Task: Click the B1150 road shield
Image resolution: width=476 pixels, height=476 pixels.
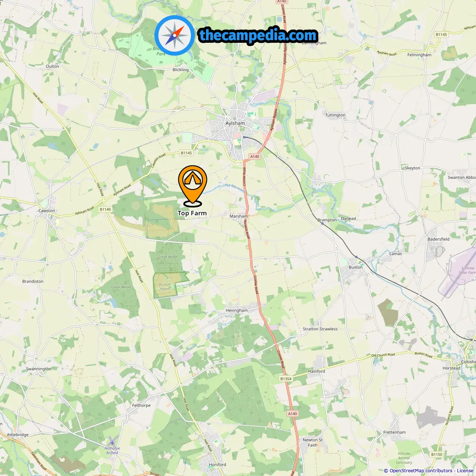Action: (437, 454)
